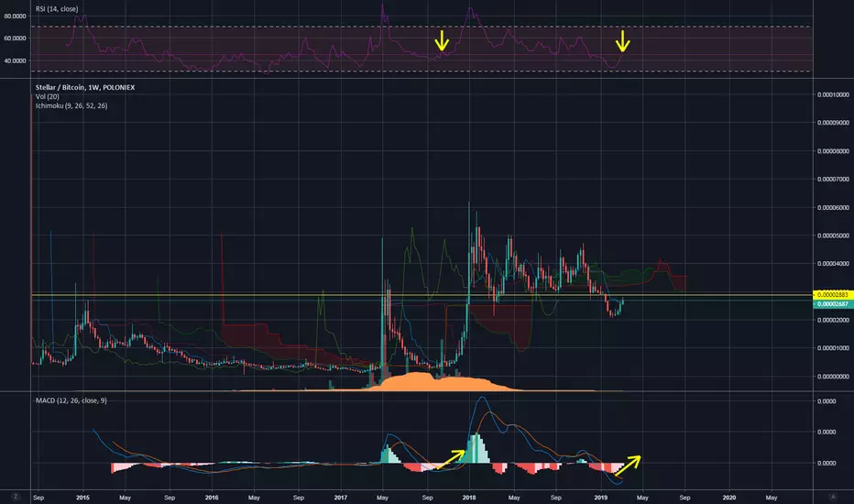Toggle the auto-scale A icon at bottom-right
Viewport: 854px width, 504px height.
tap(833, 497)
